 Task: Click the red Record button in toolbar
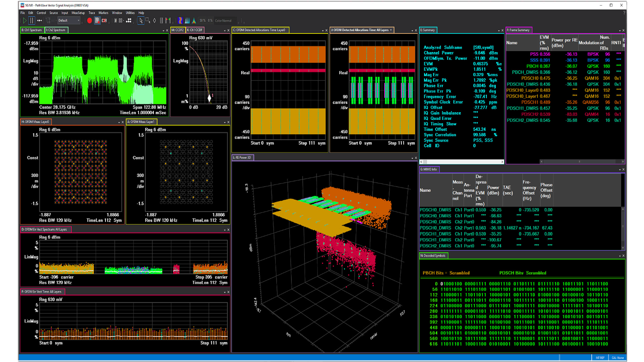coord(89,21)
